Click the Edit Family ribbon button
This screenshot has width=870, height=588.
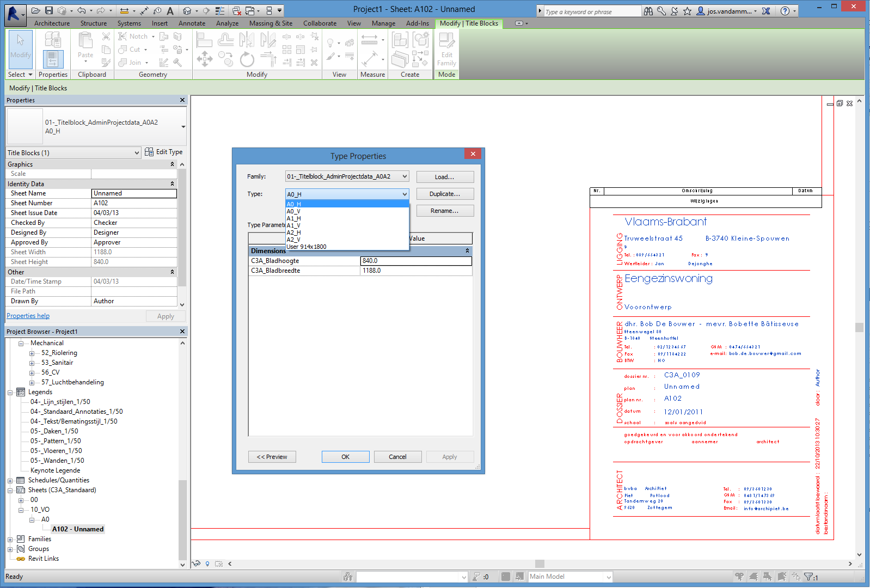coord(446,50)
